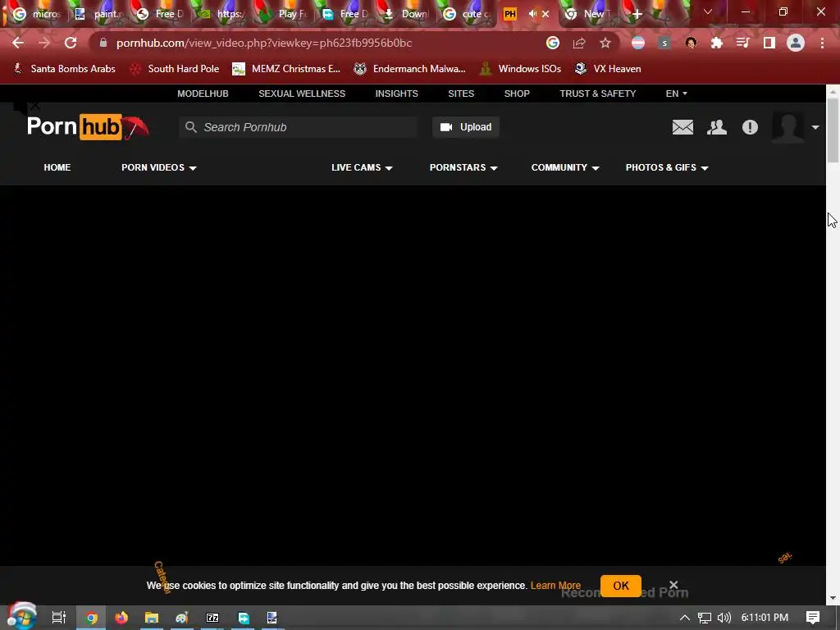Open SEXUAL WELLNESS in top bar
Screen dimensions: 840x630
pos(302,94)
